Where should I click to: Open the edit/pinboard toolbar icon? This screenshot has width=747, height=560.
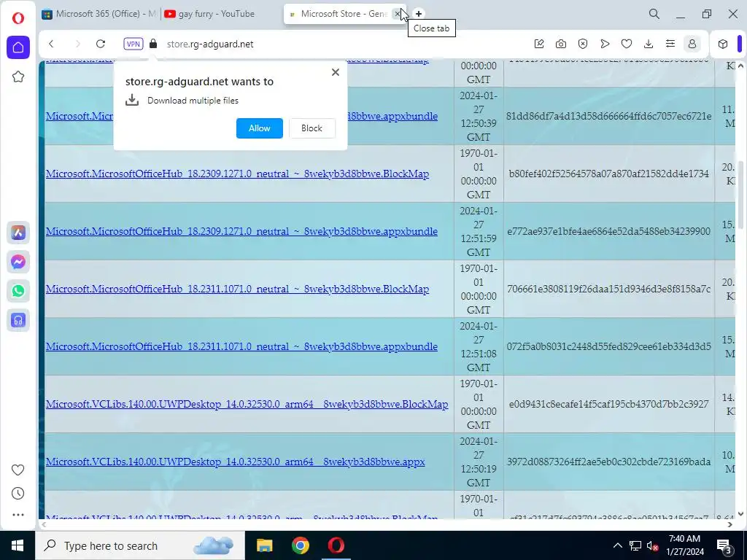tap(539, 44)
